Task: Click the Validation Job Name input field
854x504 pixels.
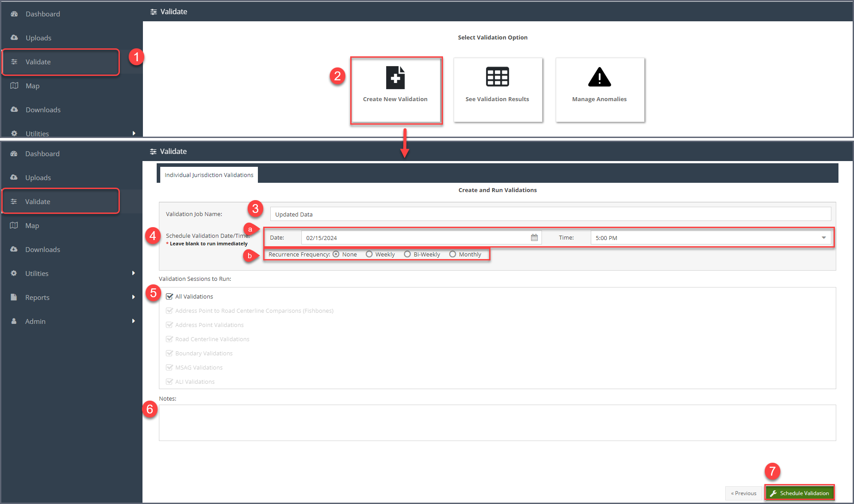Action: [550, 214]
